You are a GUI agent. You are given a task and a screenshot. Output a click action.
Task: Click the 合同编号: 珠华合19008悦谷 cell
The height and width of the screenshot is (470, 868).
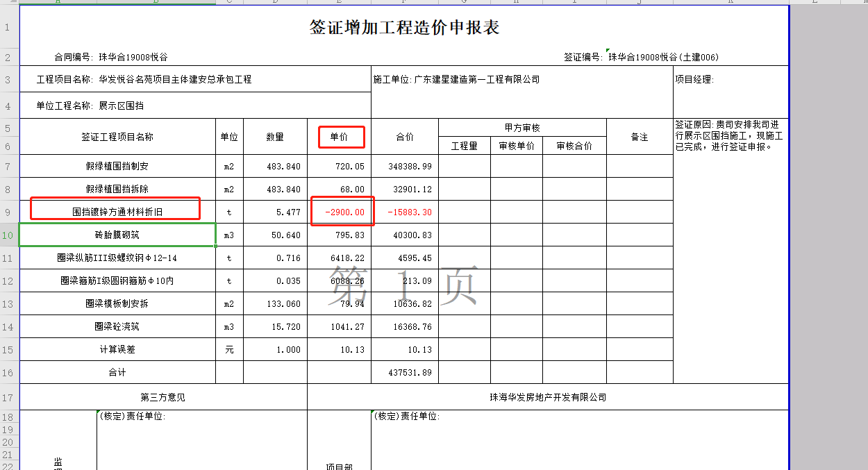[x=111, y=58]
